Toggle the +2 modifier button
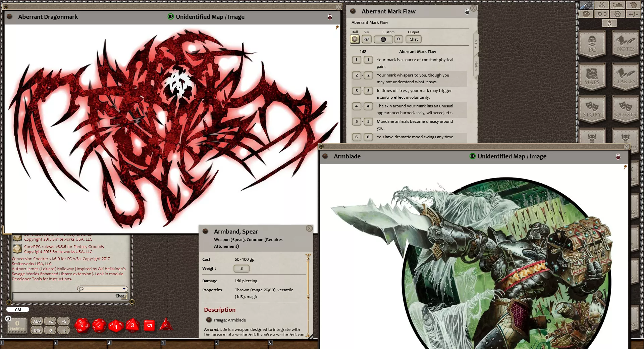Viewport: 644px width, 349px height. pyautogui.click(x=51, y=321)
